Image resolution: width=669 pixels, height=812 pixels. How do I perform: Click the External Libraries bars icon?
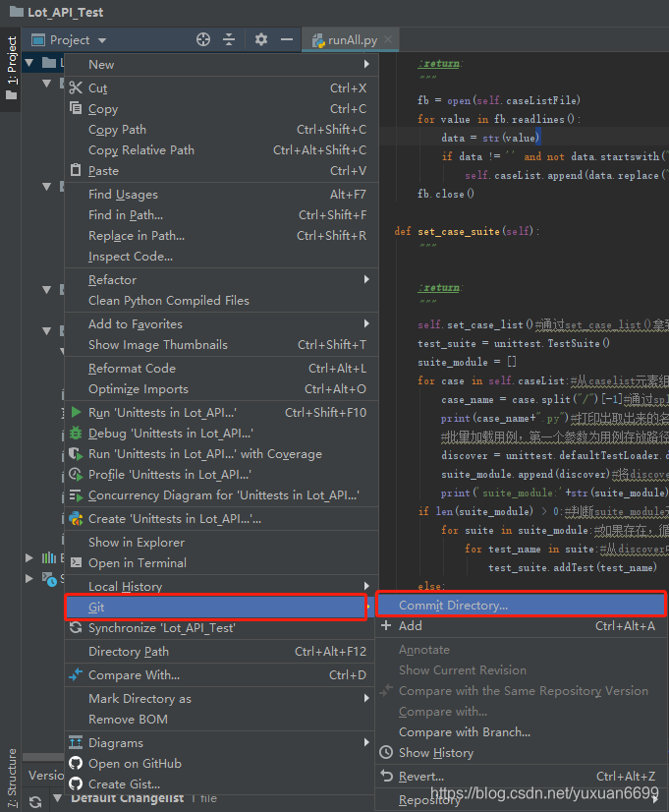tap(49, 557)
